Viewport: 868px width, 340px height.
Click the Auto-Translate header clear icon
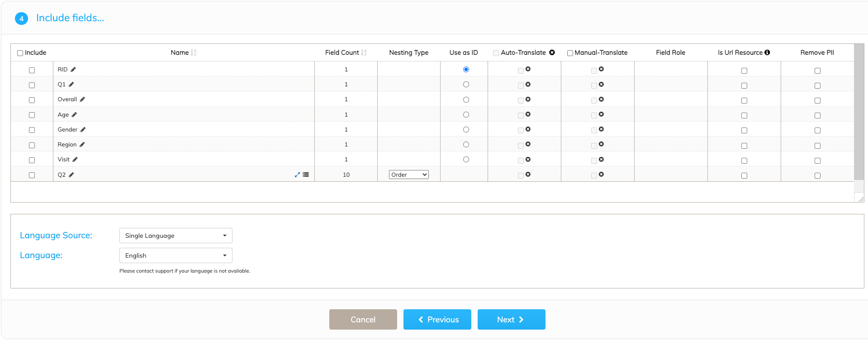coord(552,52)
